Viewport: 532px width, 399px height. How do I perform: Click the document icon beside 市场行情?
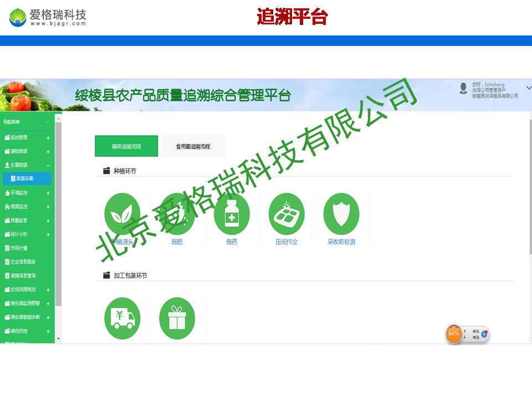tap(7, 248)
